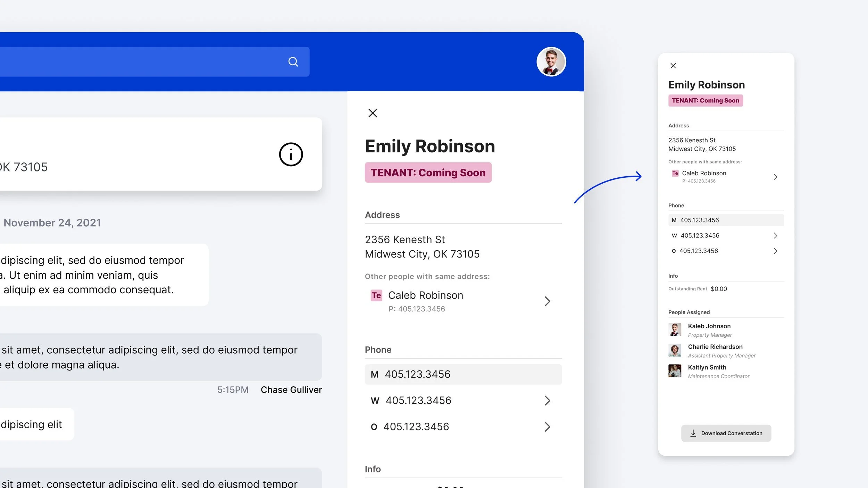The image size is (868, 488).
Task: Click download icon in Download Converstation button
Action: click(x=693, y=433)
